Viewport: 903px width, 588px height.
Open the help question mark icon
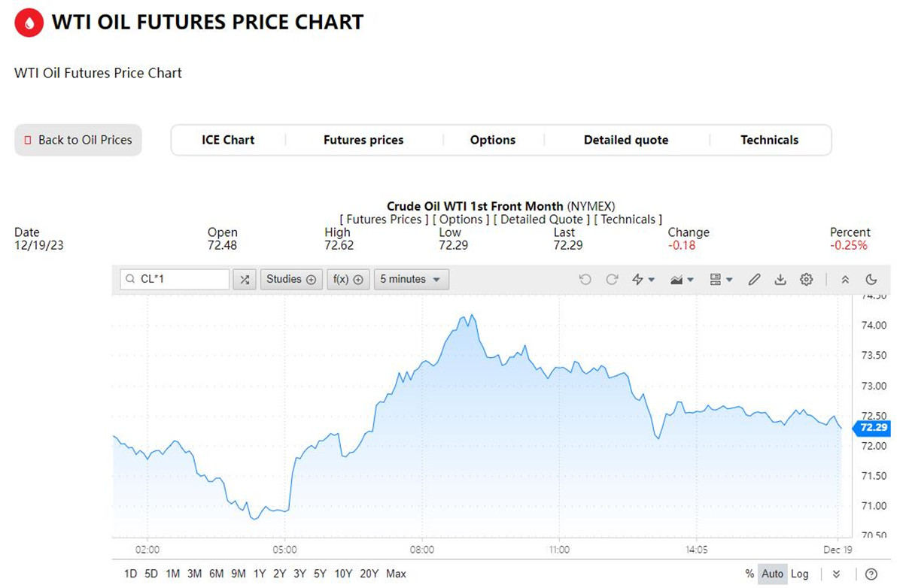pos(871,574)
